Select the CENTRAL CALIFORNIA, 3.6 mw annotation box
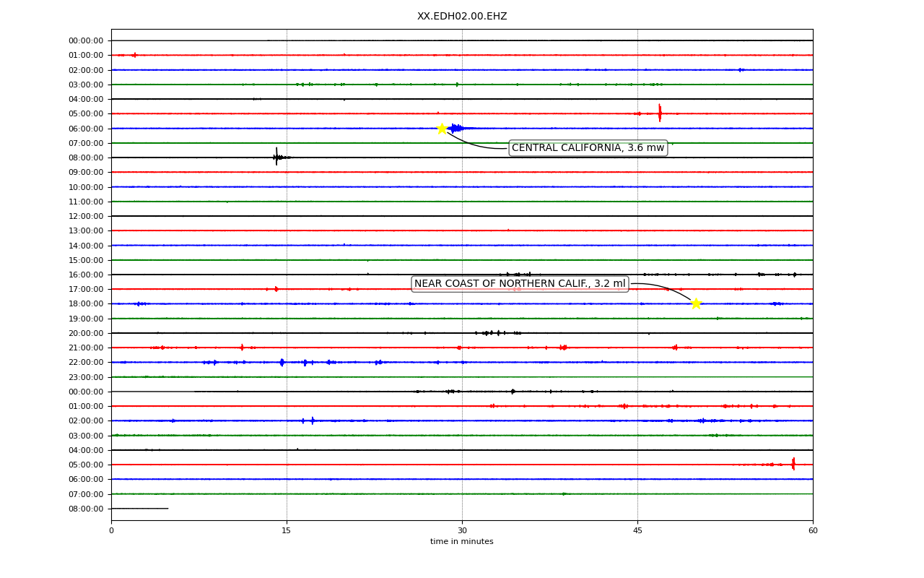The image size is (924, 578). coord(588,148)
